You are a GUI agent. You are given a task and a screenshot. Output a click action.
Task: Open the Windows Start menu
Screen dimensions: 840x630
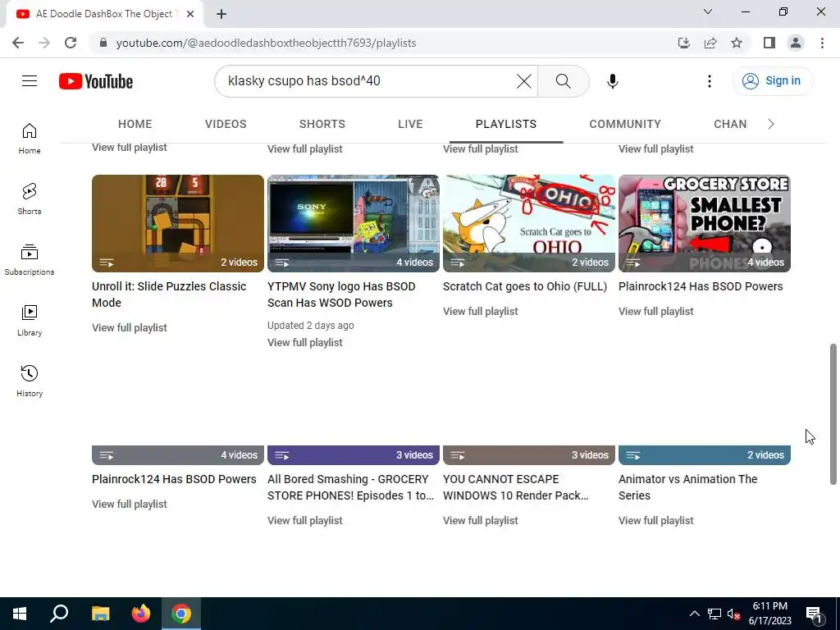[x=20, y=614]
